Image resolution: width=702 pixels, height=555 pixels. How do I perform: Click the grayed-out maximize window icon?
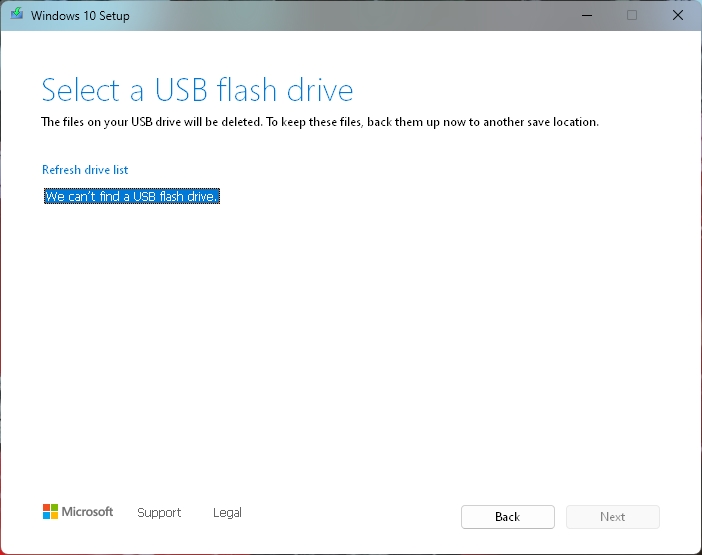tap(632, 15)
